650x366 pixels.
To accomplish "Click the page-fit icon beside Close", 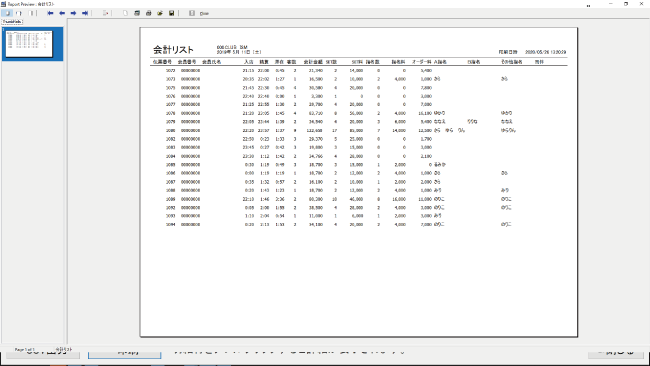I will coord(192,13).
